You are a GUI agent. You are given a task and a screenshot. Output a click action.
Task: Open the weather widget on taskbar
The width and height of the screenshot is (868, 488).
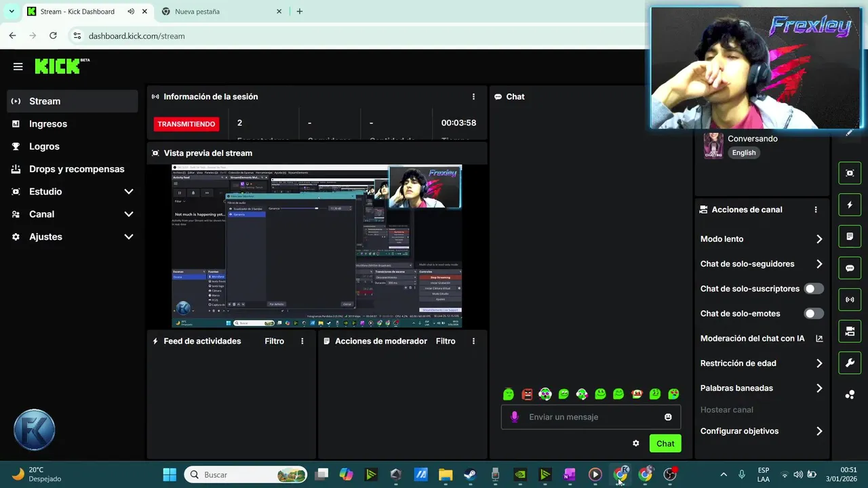point(37,474)
